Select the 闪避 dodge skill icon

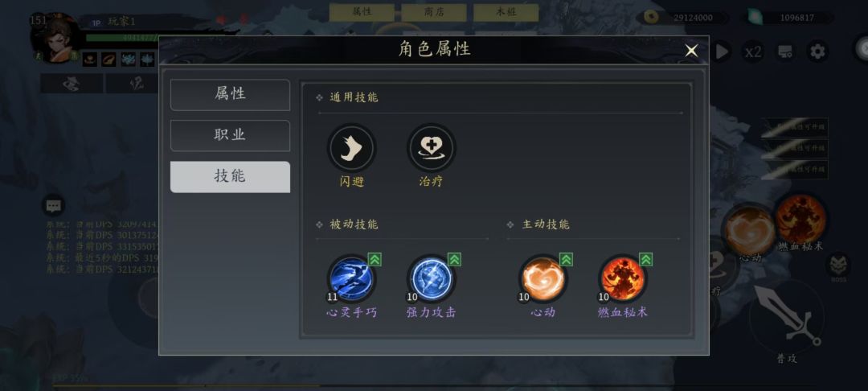[351, 148]
